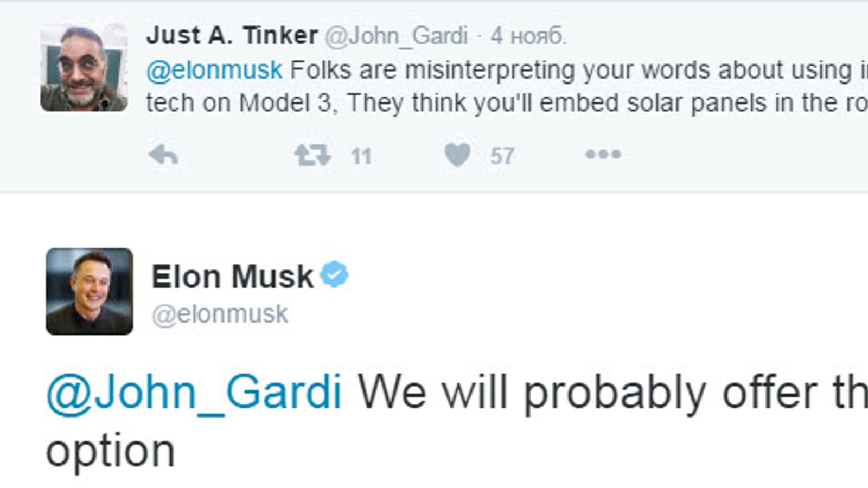Open the tweet's 4 нояб. timestamp

pyautogui.click(x=528, y=36)
